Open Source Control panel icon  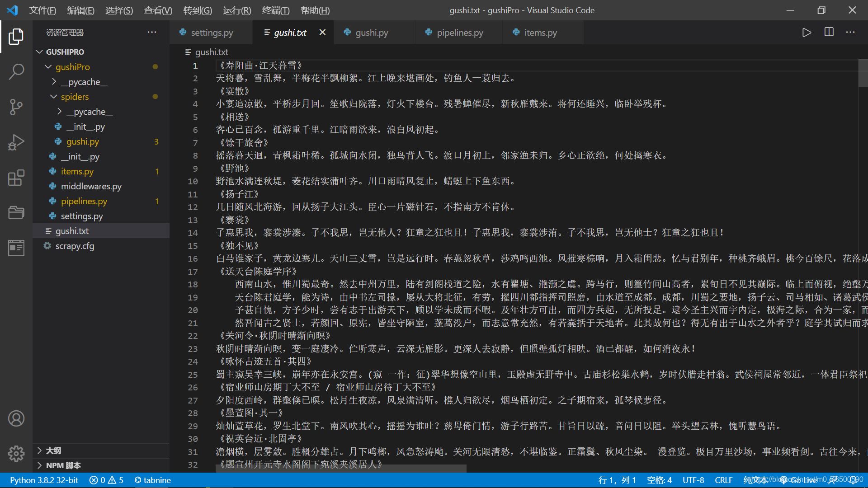[x=16, y=106]
